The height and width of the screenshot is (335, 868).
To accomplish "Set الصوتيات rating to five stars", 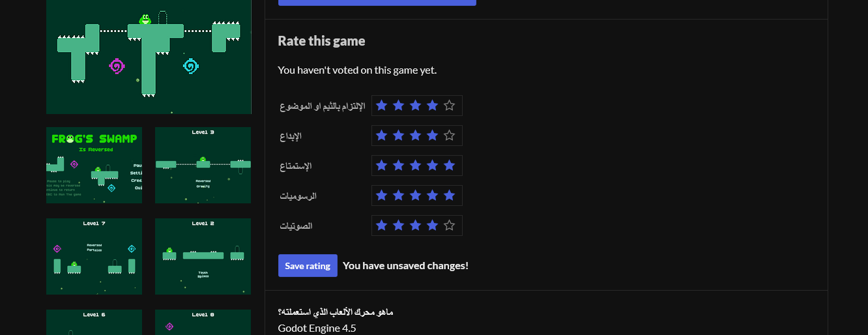I will (x=449, y=226).
